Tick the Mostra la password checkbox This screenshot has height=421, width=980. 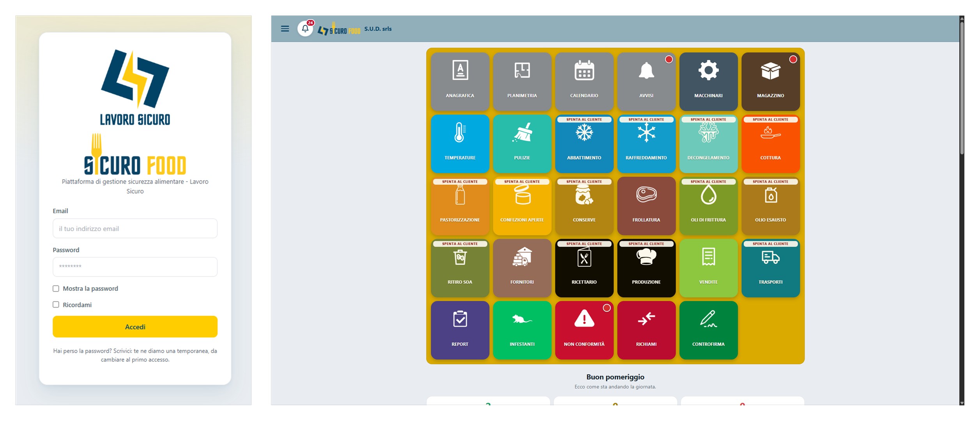point(56,288)
